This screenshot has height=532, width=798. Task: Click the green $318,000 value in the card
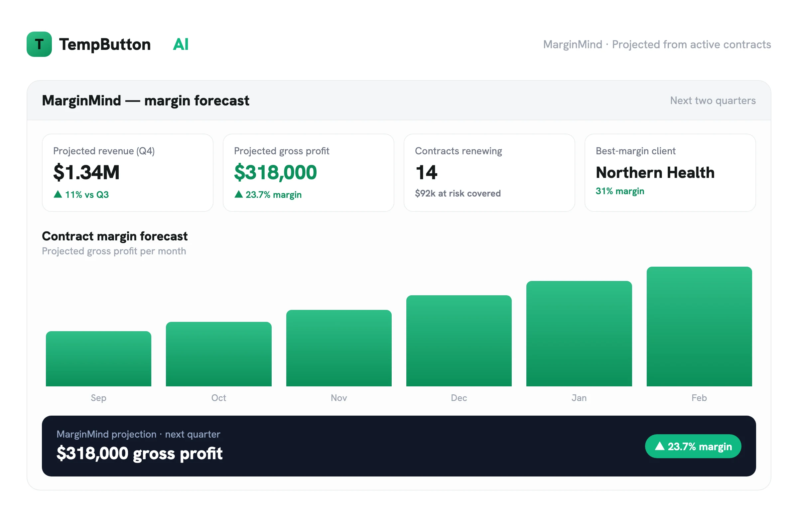tap(276, 172)
